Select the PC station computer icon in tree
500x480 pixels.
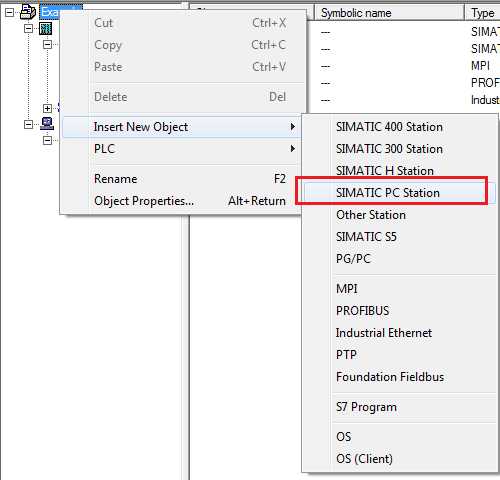[x=47, y=124]
